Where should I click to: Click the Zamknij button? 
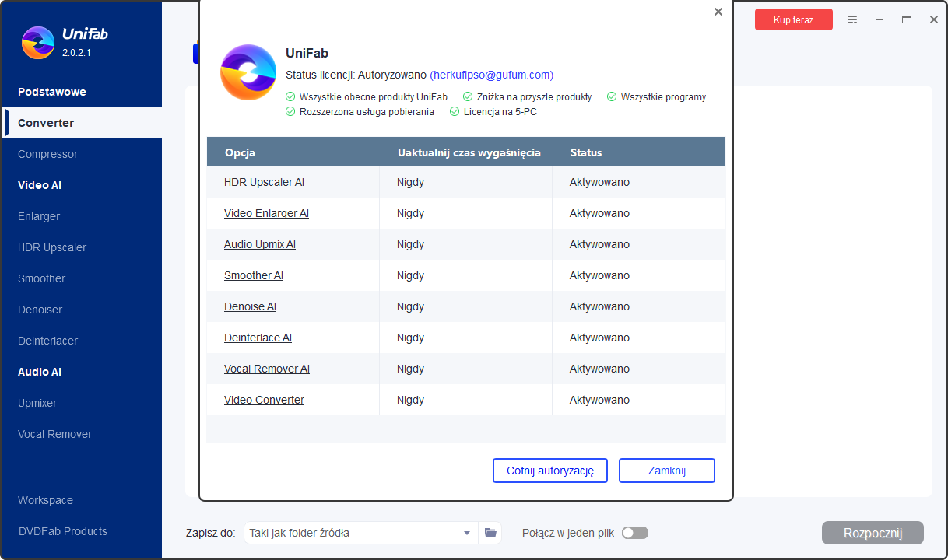[667, 471]
